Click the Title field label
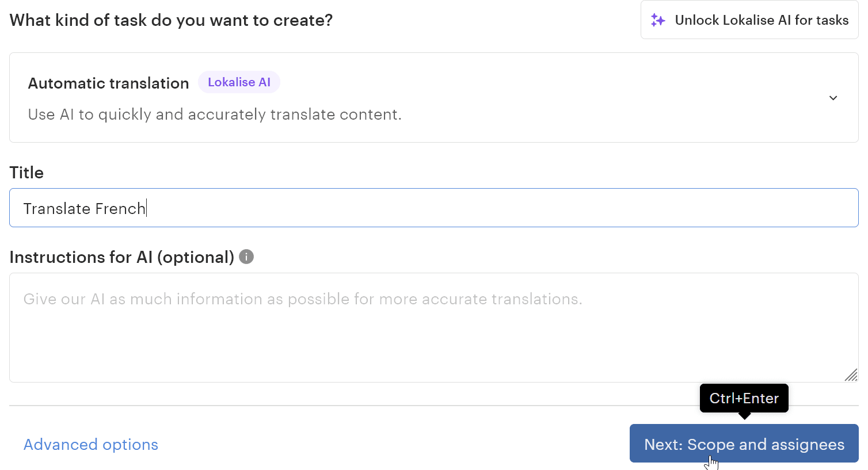868x470 pixels. [x=26, y=173]
